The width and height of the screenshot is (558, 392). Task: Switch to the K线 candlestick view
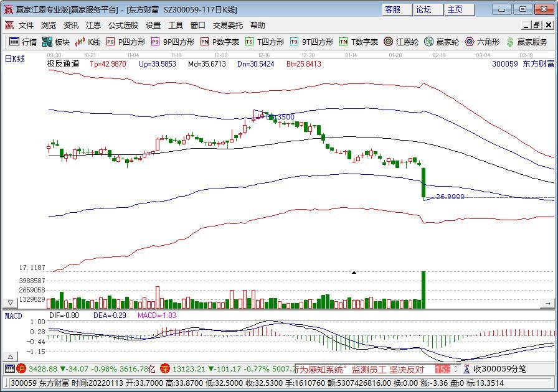click(x=88, y=42)
